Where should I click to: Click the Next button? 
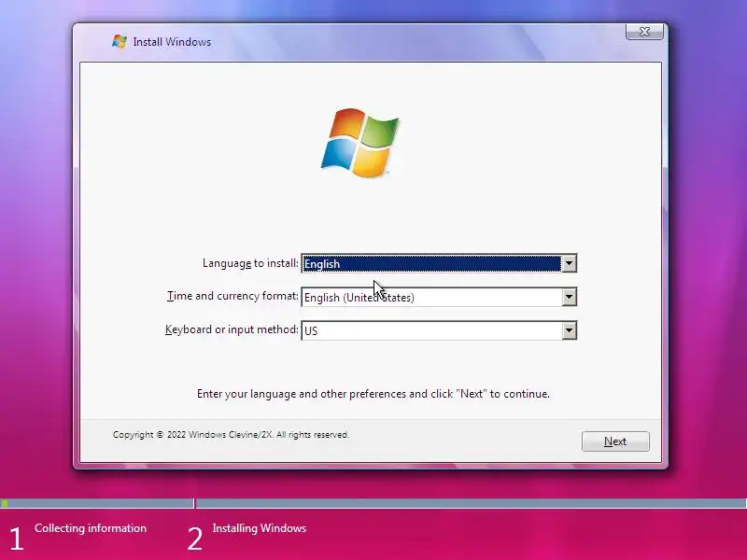click(x=615, y=441)
